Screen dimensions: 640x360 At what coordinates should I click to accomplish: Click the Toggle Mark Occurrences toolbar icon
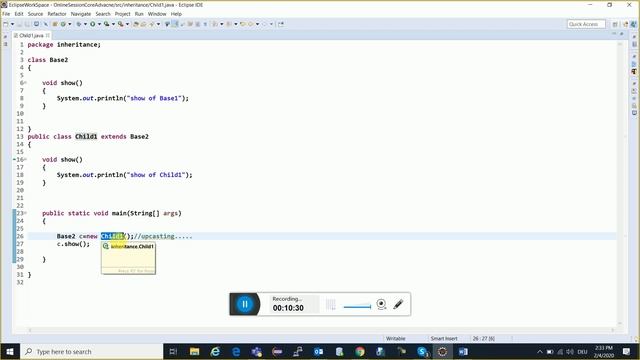point(174,24)
